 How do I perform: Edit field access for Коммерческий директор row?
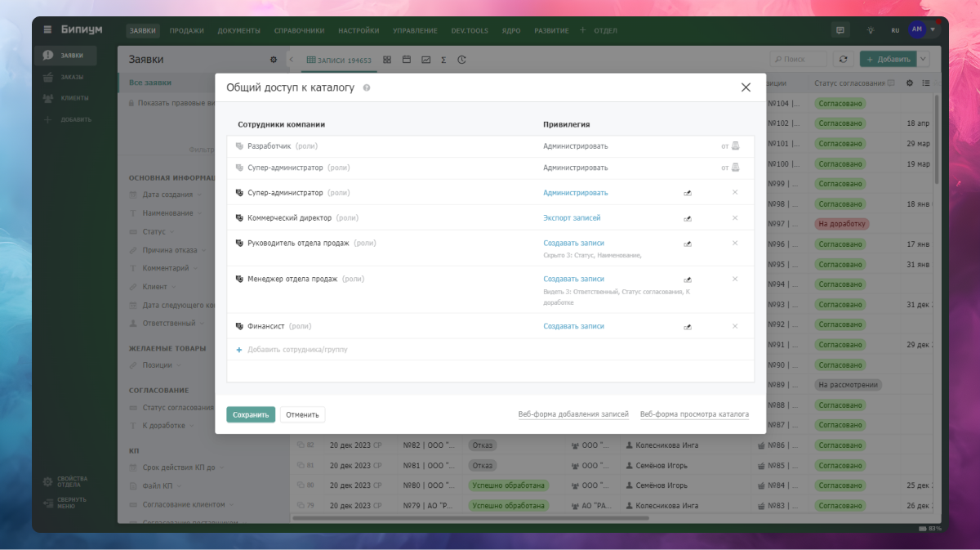[688, 218]
